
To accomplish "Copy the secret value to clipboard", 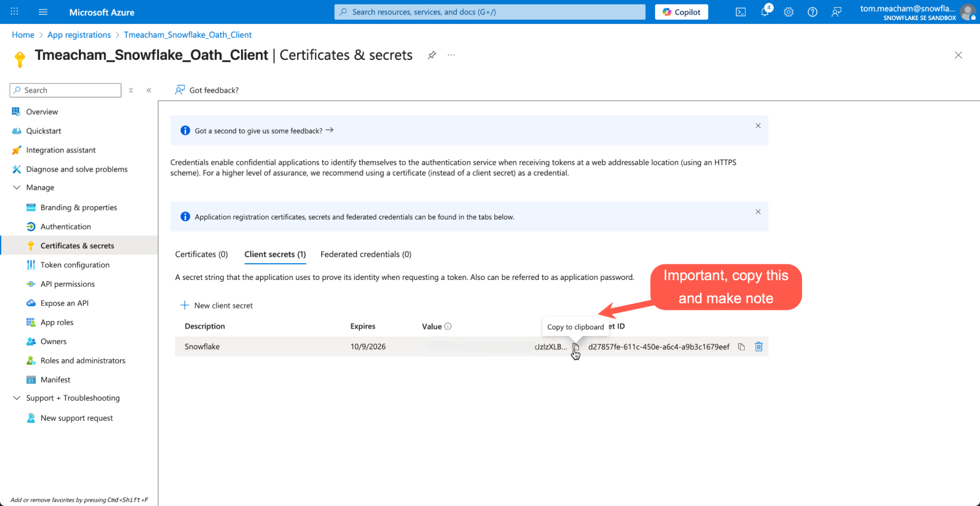I will [x=576, y=347].
